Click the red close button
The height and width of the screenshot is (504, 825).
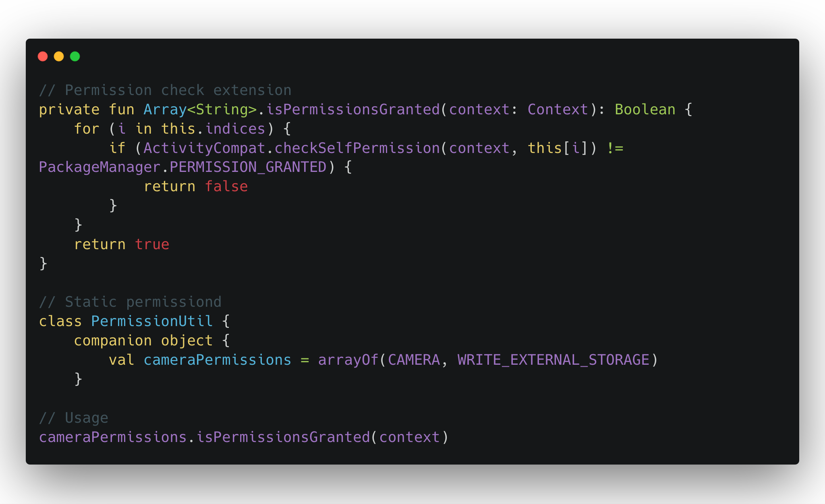click(x=44, y=56)
